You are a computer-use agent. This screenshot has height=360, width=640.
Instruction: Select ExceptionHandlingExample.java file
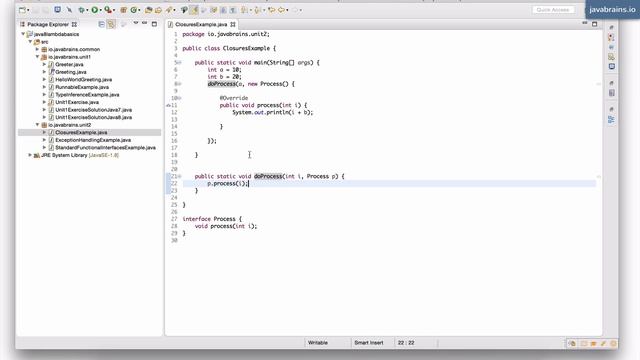pos(93,140)
